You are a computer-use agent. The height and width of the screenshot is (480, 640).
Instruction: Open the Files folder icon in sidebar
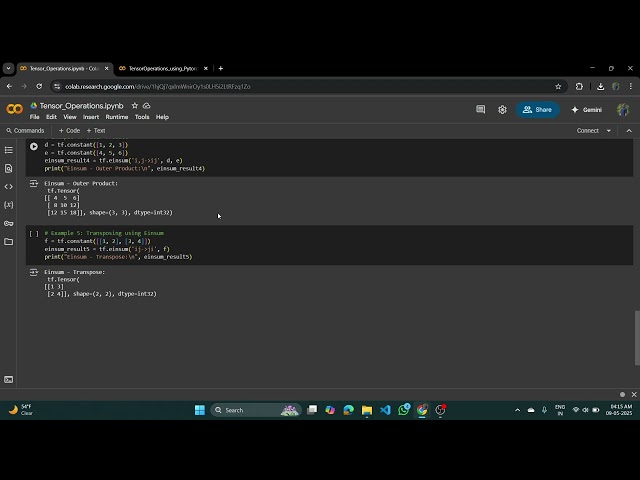(9, 242)
